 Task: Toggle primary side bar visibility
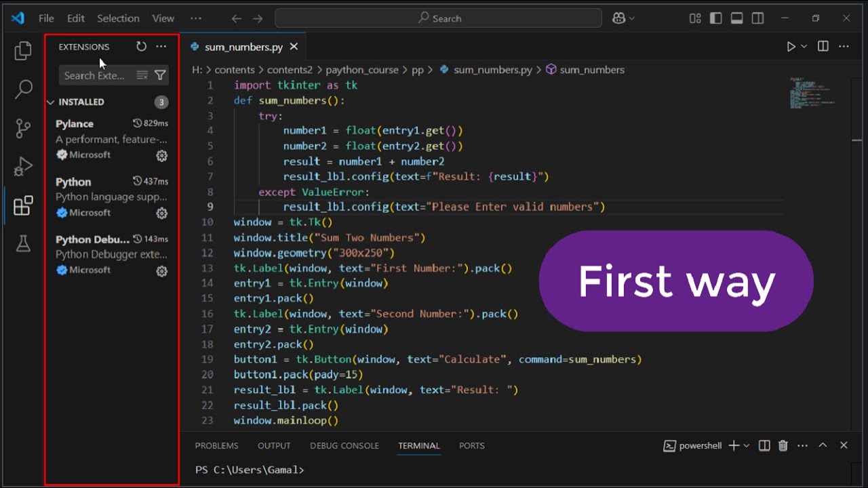716,18
